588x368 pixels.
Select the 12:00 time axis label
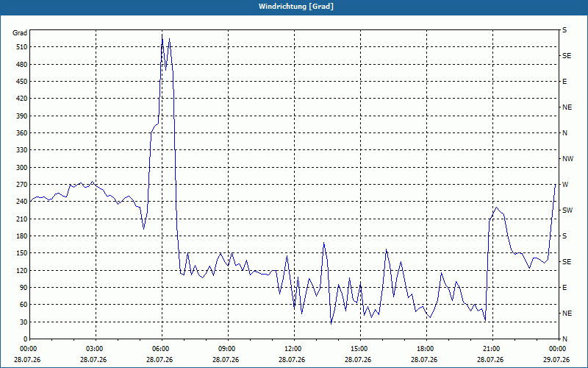(294, 349)
